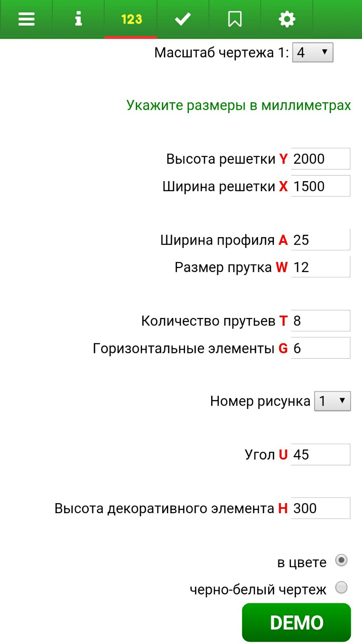
Task: Open the hamburger menu icon
Action: (x=26, y=19)
